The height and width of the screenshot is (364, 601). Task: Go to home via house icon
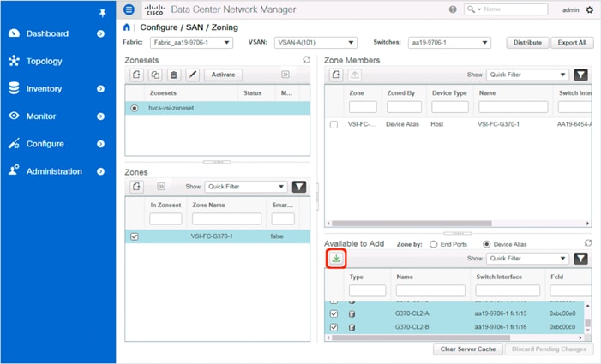click(x=127, y=27)
